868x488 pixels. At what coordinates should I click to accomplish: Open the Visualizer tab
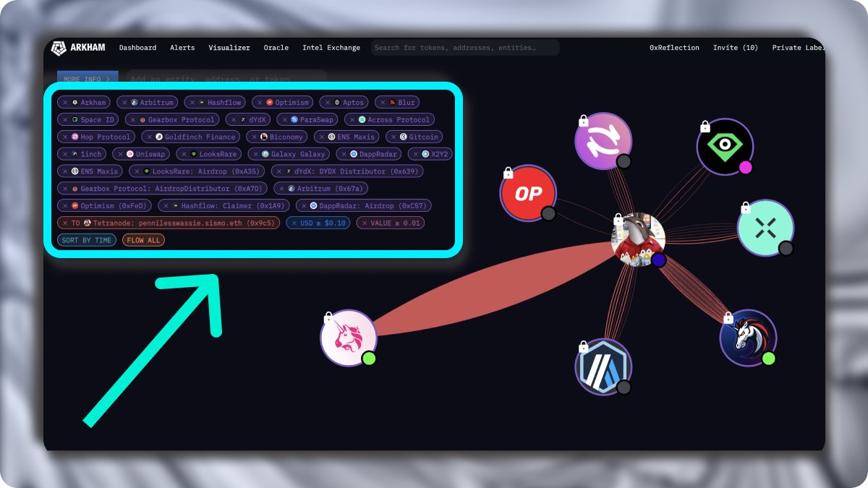pos(229,48)
